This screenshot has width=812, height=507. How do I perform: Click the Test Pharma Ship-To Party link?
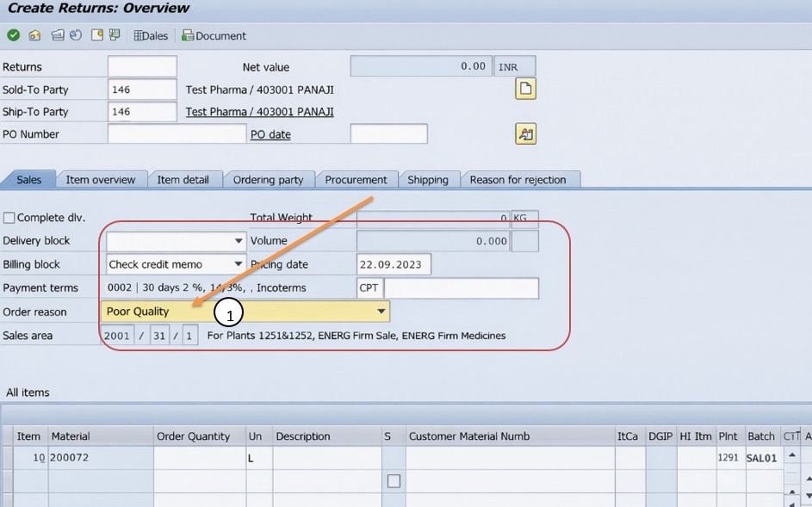(x=259, y=112)
